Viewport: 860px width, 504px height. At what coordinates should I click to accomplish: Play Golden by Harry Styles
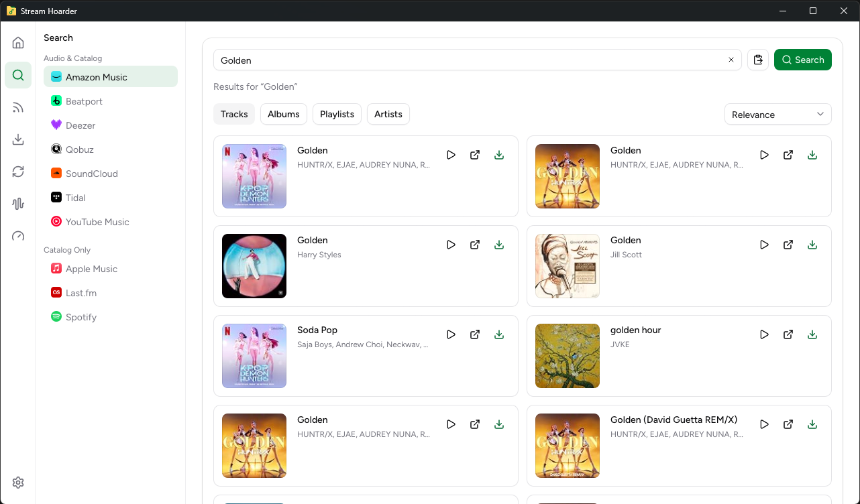(x=451, y=245)
